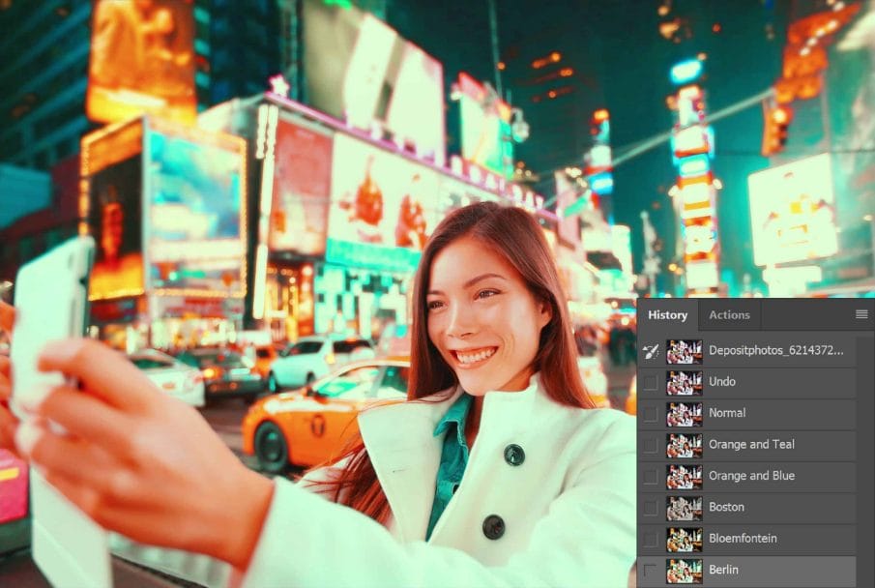875x588 pixels.
Task: Toggle the Berlin snapshot source checkbox
Action: click(651, 570)
